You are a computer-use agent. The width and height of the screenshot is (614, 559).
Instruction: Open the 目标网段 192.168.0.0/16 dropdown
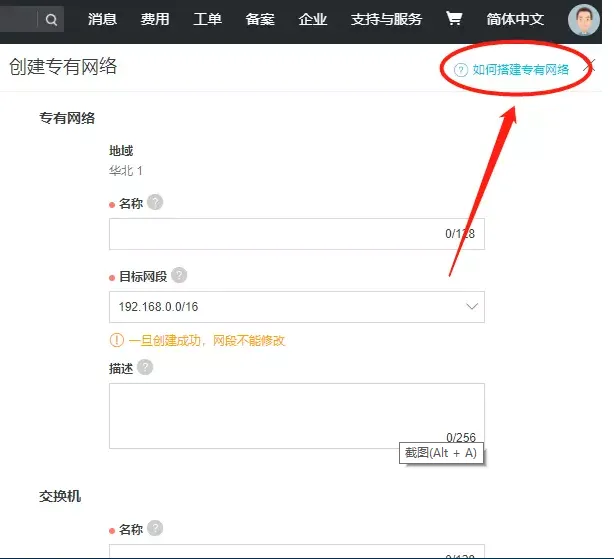point(297,307)
